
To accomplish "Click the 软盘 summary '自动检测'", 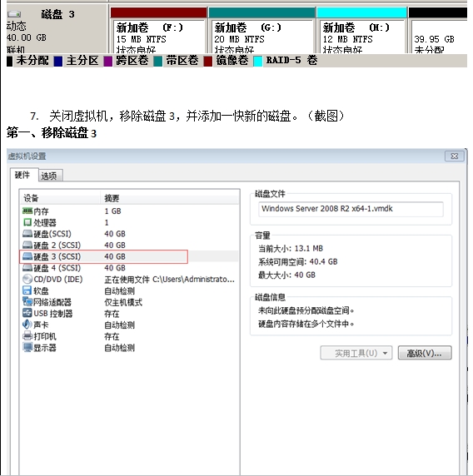I will (x=119, y=290).
